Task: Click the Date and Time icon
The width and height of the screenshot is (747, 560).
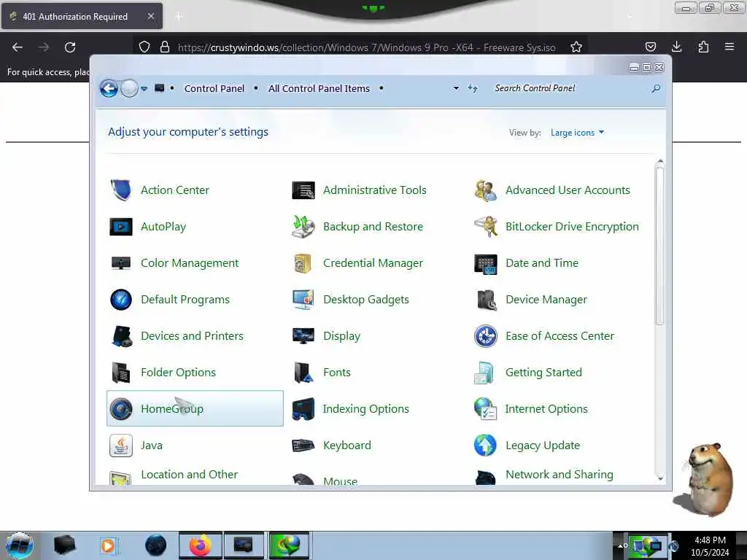Action: click(485, 264)
